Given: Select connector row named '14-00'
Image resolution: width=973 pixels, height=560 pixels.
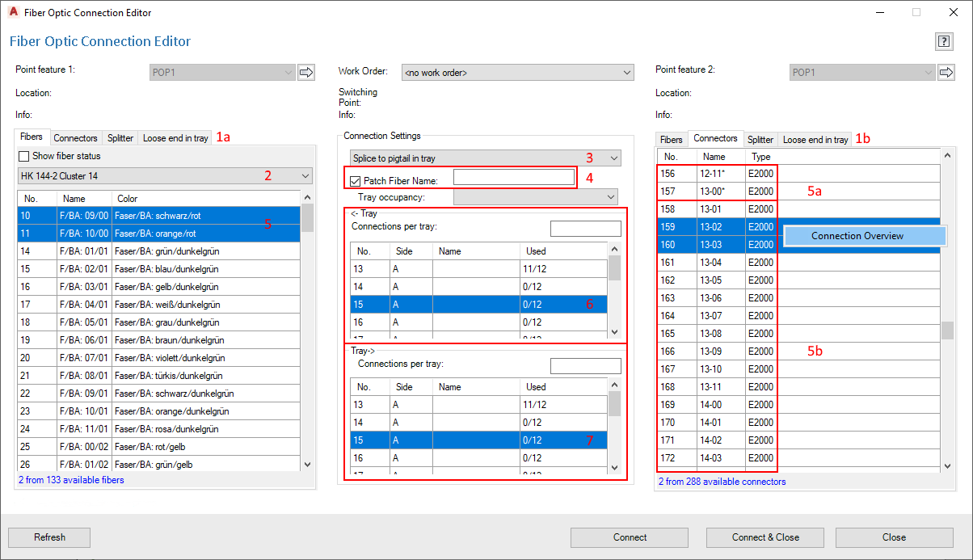Looking at the screenshot, I should [x=798, y=405].
